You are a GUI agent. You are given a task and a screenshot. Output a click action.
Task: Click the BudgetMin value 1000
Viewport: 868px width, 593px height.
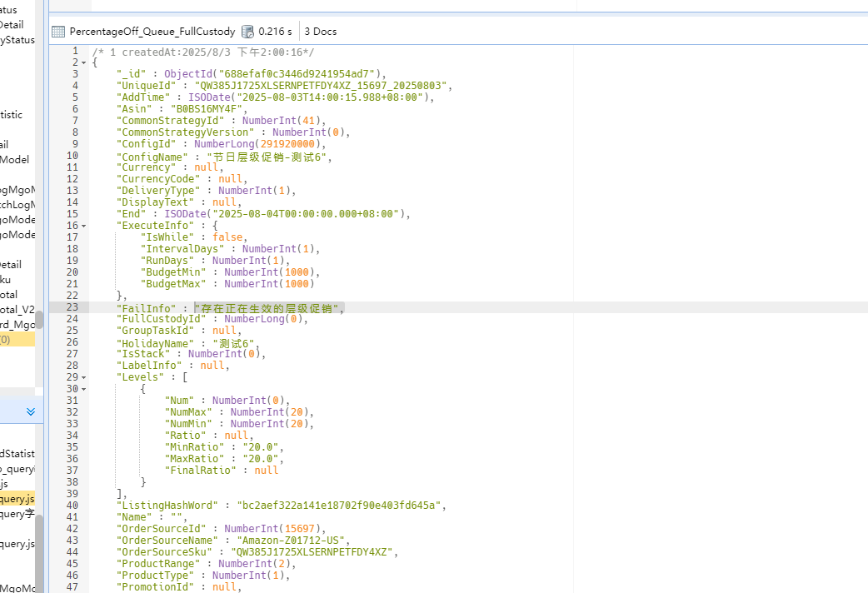click(297, 272)
